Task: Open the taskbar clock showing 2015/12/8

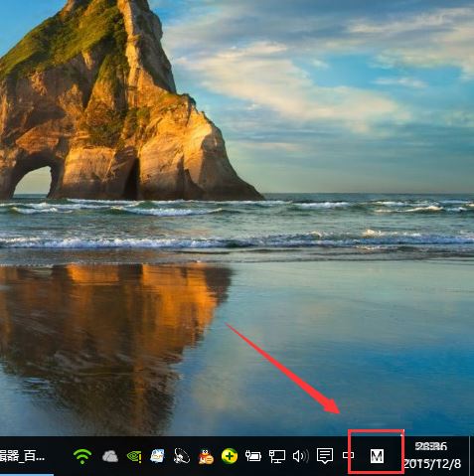Action: (432, 455)
